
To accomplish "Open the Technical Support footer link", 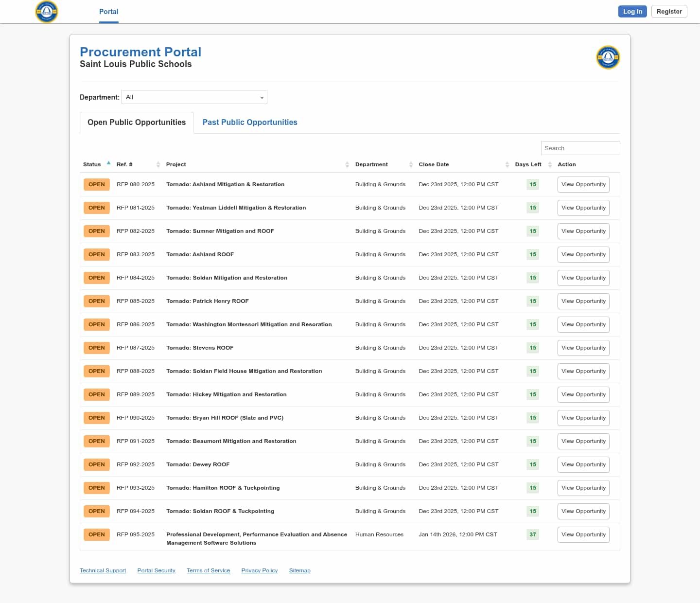I will (x=103, y=570).
